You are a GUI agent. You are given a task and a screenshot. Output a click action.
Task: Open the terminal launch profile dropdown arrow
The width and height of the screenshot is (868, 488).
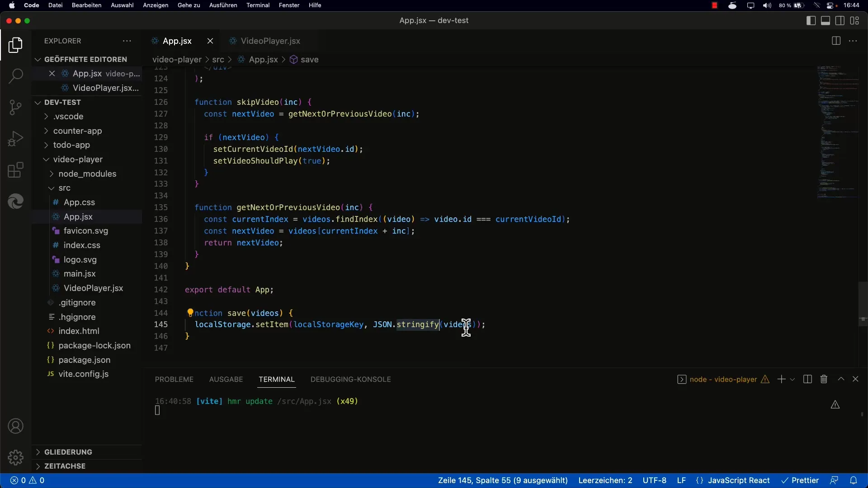(793, 380)
